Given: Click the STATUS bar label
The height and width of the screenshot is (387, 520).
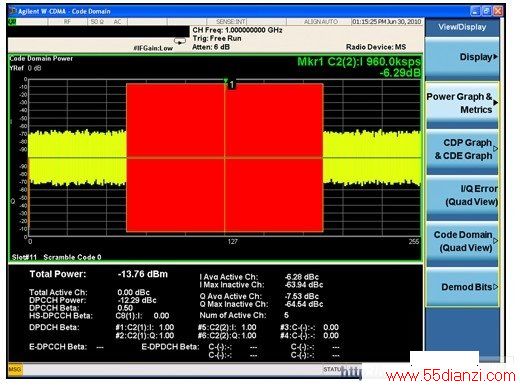Looking at the screenshot, I should [332, 369].
